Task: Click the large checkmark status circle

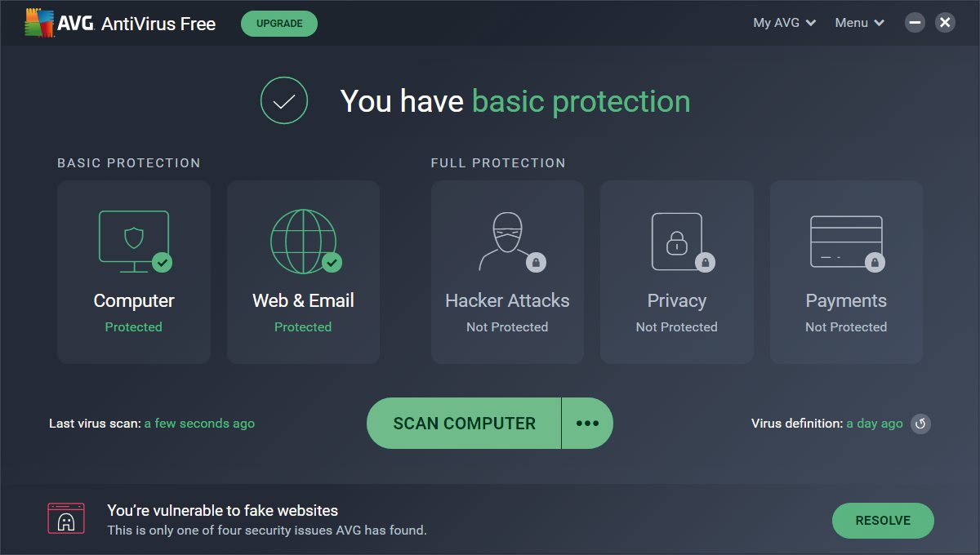Action: [283, 101]
